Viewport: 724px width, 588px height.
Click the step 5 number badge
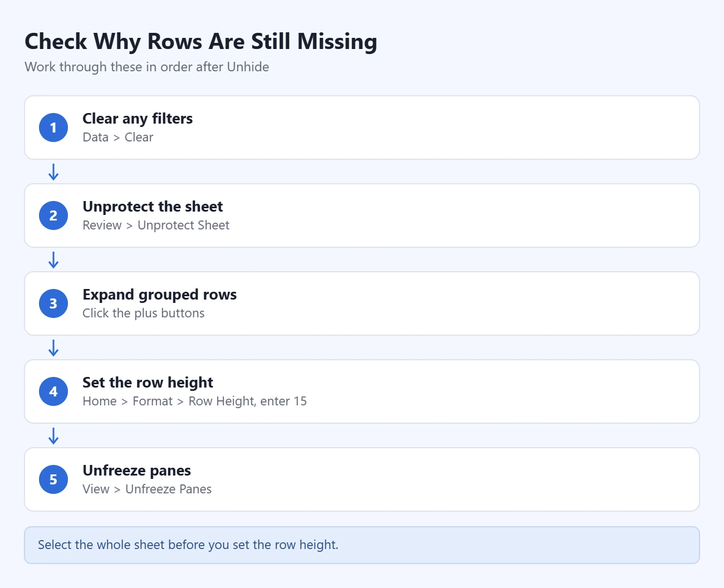coord(53,479)
